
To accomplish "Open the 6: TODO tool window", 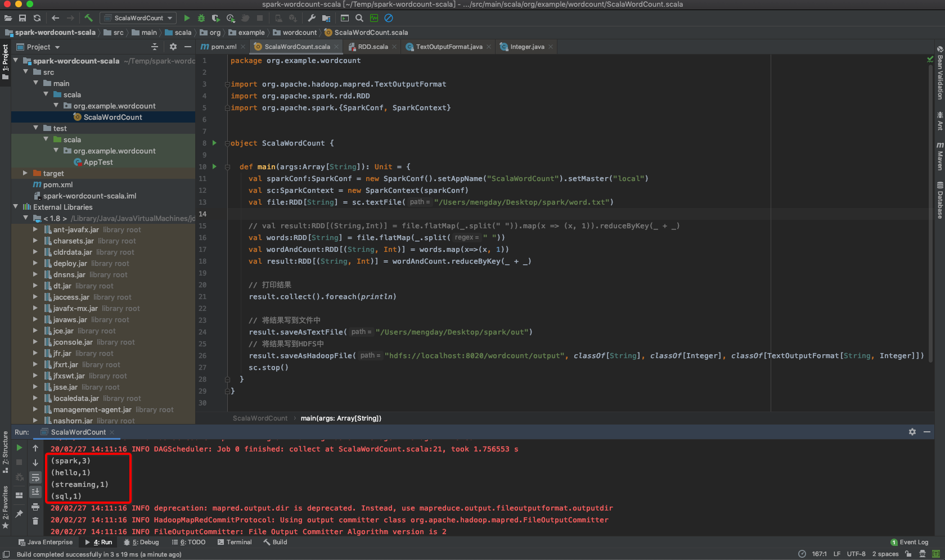I will pyautogui.click(x=188, y=543).
